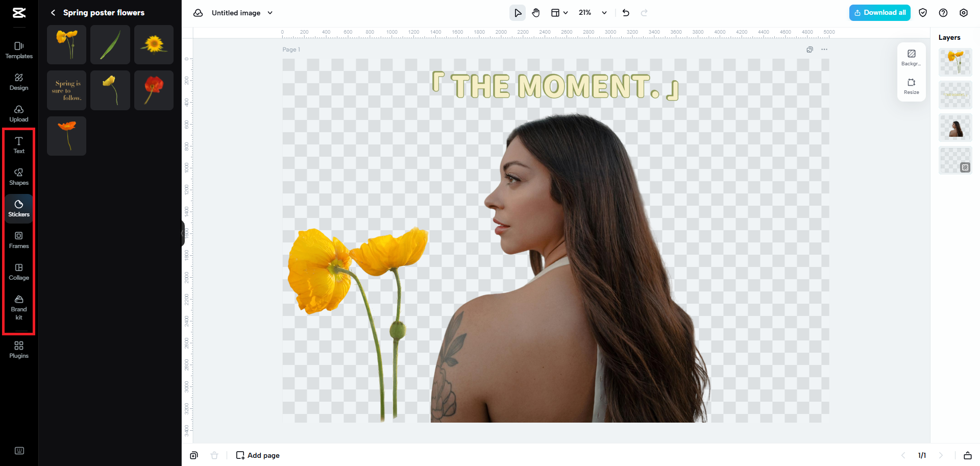Screen dimensions: 980x466
Task: Open the layout view dropdown
Action: pos(559,12)
